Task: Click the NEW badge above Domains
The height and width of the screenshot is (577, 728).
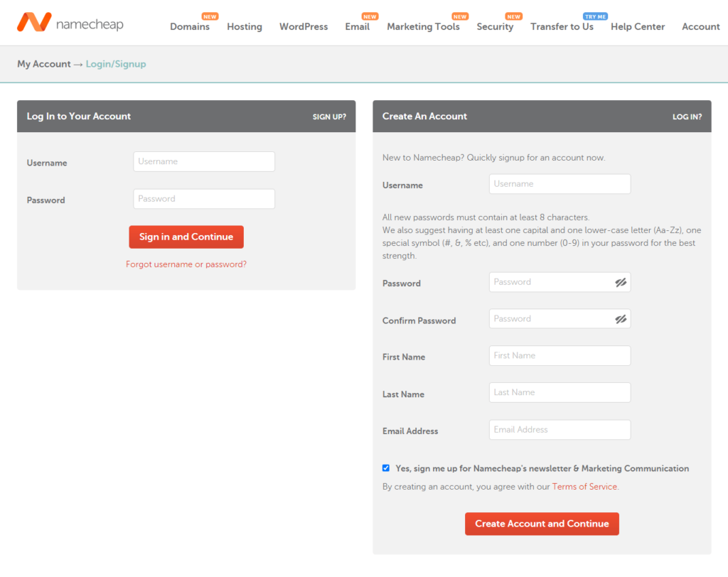Action: pos(210,17)
